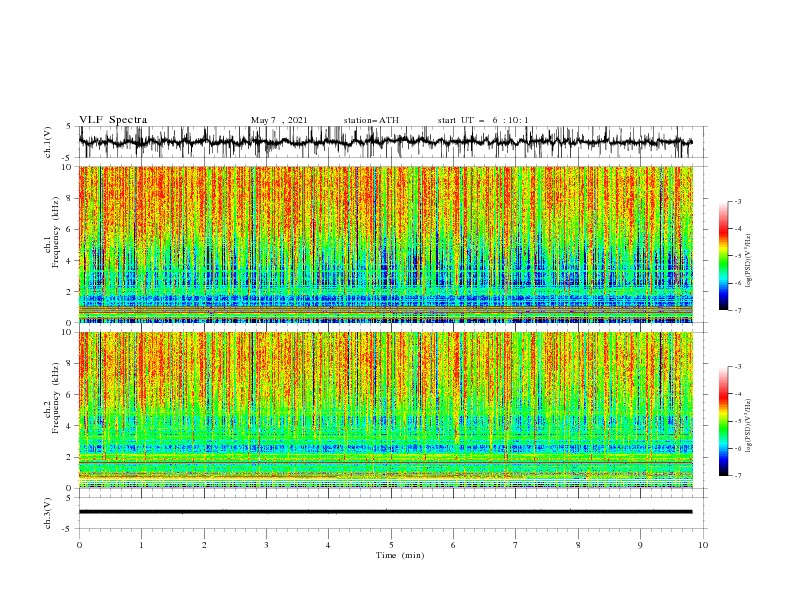
Task: Click the ch.2 color bar log(PSD) label
Action: 749,425
